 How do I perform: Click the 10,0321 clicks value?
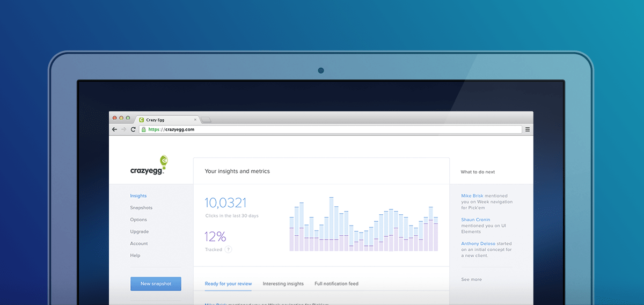pyautogui.click(x=225, y=202)
